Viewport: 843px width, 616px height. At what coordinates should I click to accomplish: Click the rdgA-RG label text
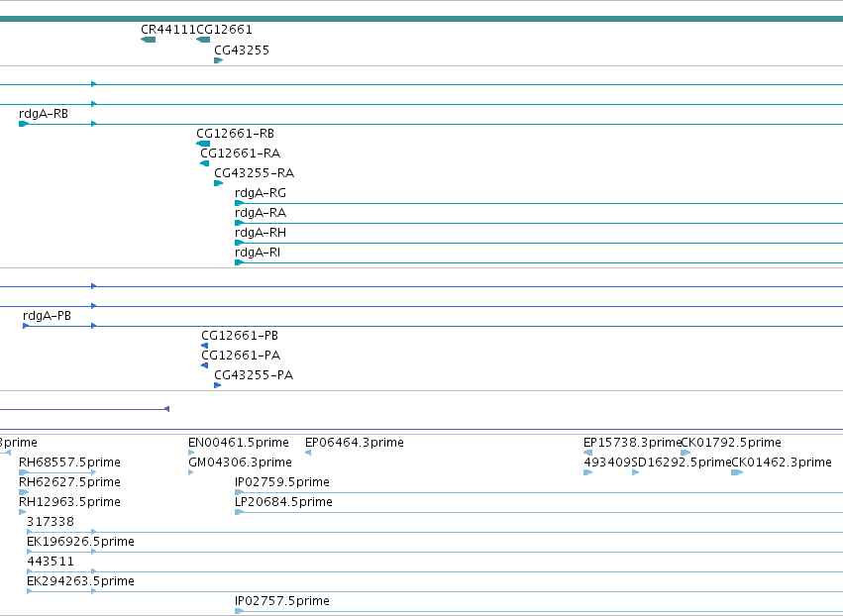pos(261,193)
